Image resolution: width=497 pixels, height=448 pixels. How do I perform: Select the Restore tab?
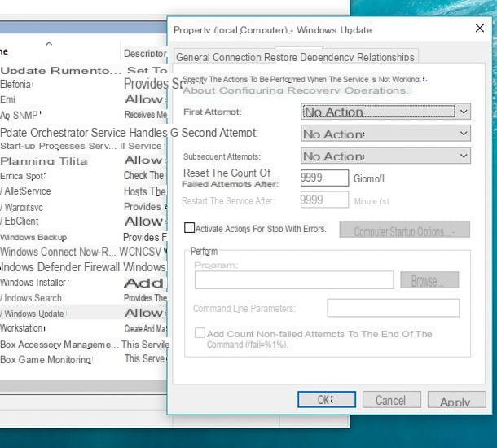[280, 57]
